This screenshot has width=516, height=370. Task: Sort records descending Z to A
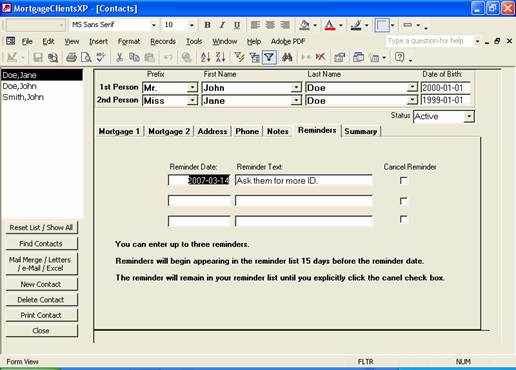[220, 57]
